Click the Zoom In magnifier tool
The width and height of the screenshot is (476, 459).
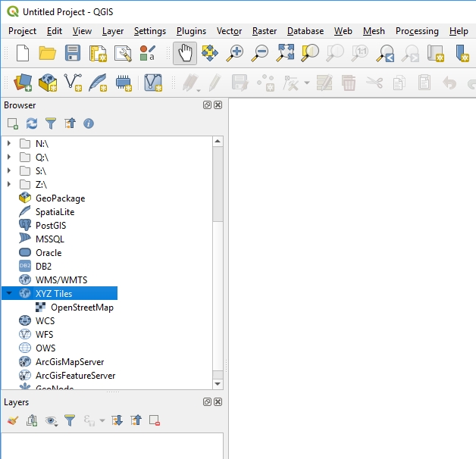click(x=236, y=53)
